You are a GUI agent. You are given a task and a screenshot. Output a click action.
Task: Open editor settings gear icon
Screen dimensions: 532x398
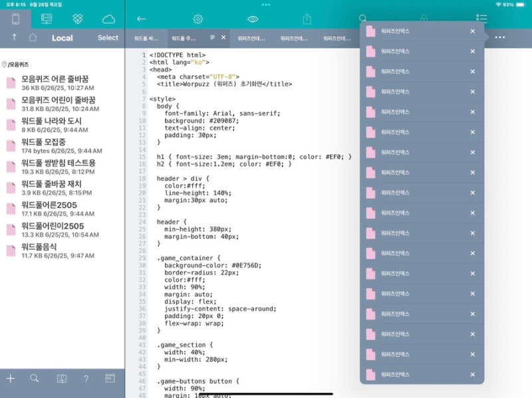coord(198,19)
